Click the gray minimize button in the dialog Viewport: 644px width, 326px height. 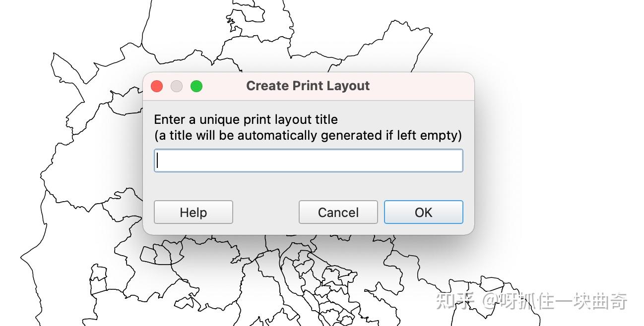pos(177,86)
